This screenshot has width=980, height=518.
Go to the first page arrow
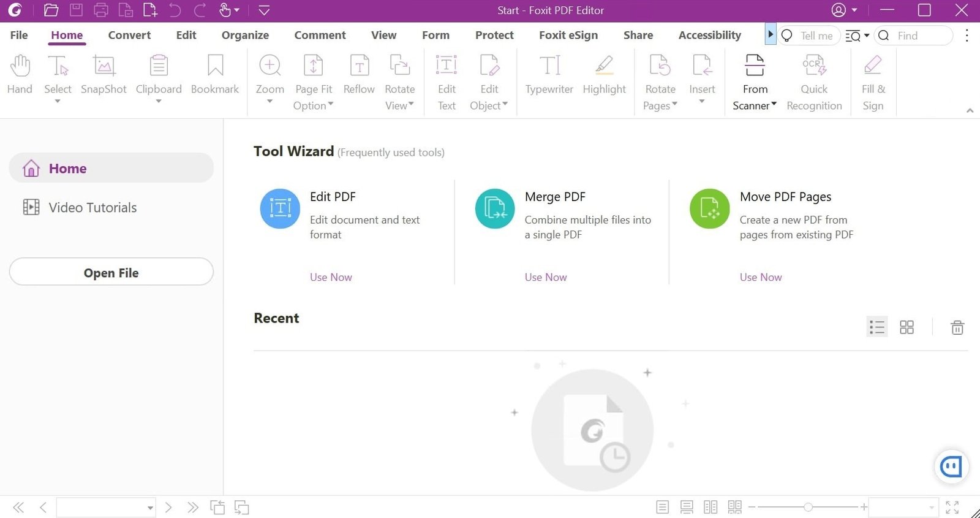point(18,508)
